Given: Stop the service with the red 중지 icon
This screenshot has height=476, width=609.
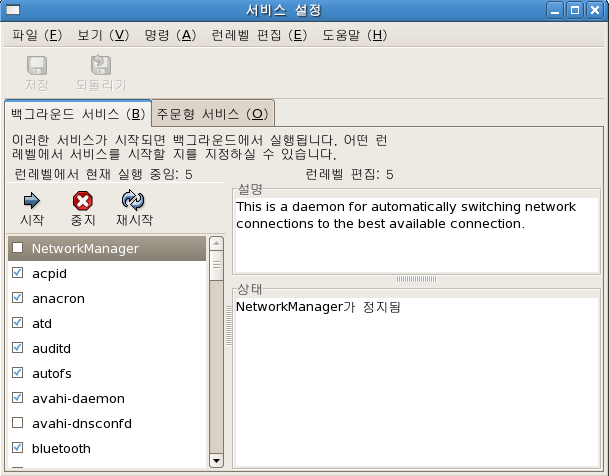Looking at the screenshot, I should click(x=83, y=201).
